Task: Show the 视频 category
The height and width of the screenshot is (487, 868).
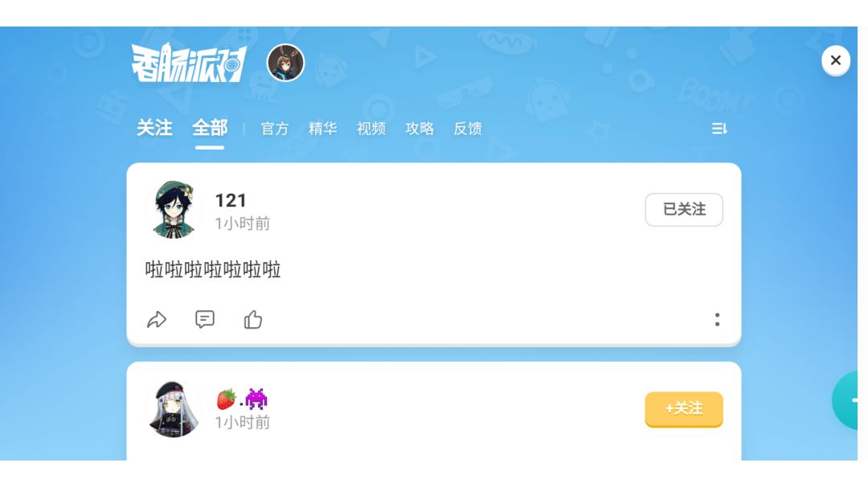Action: click(371, 129)
